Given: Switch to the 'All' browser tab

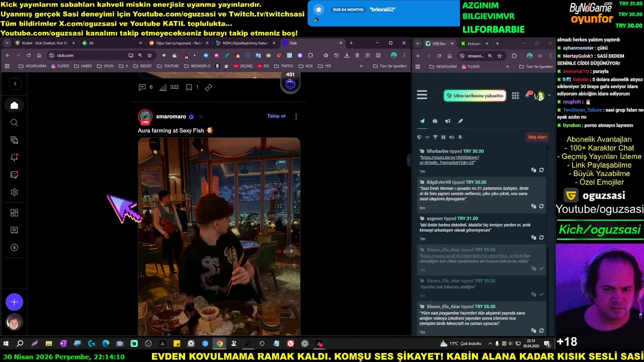Looking at the screenshot, I should [x=111, y=43].
